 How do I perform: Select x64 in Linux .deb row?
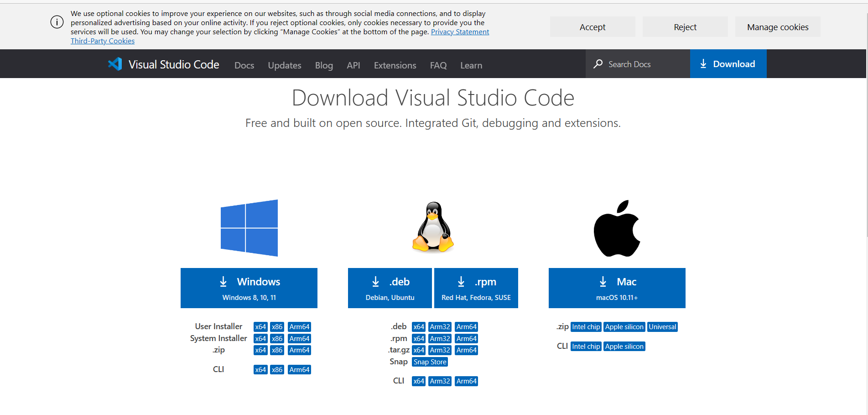(x=419, y=327)
